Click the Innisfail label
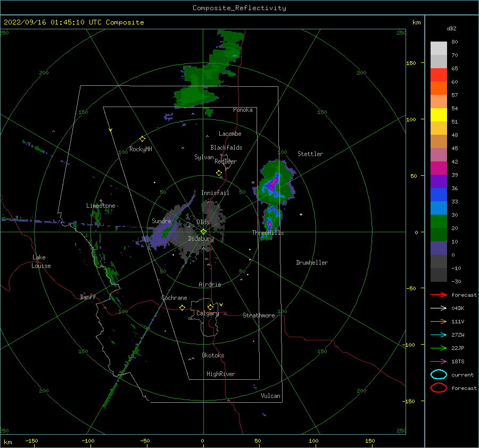479x448 pixels. 215,193
